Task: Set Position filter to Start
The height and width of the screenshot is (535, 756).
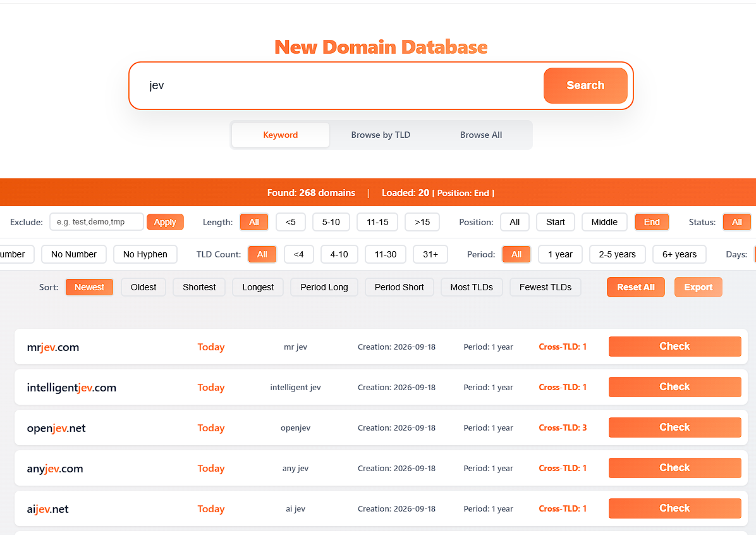Action: [556, 222]
